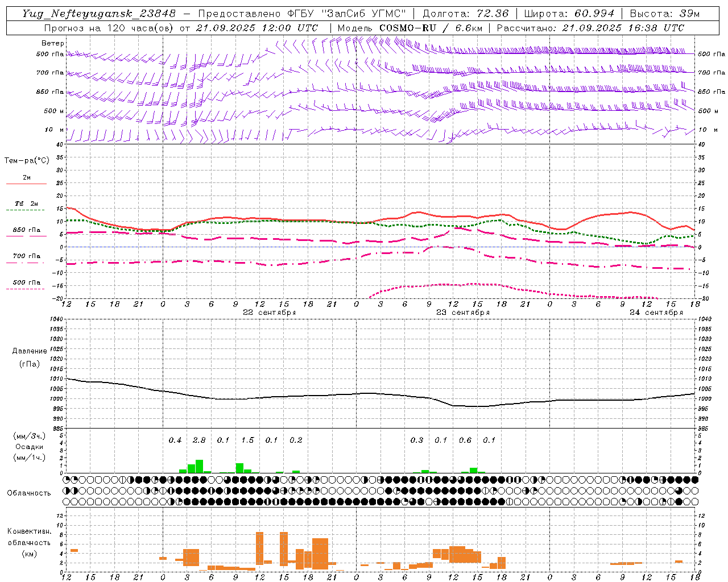Click the precipitation value '0.6'
Screen dimensions: 728x582
(x=465, y=440)
